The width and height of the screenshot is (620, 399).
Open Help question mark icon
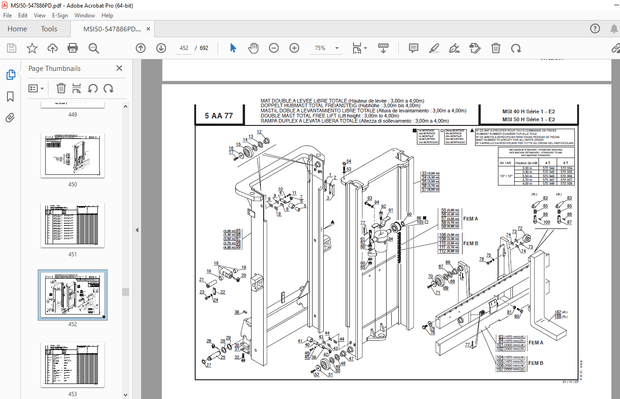coord(595,28)
